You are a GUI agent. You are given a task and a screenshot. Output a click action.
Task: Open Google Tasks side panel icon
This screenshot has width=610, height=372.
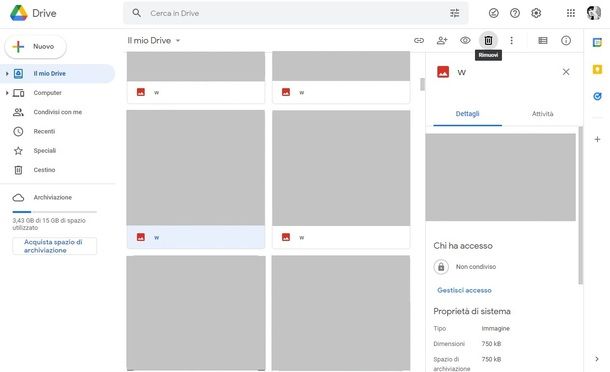tap(597, 96)
